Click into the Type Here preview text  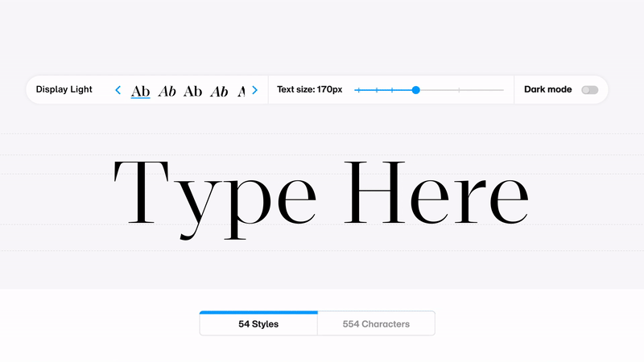tap(322, 193)
